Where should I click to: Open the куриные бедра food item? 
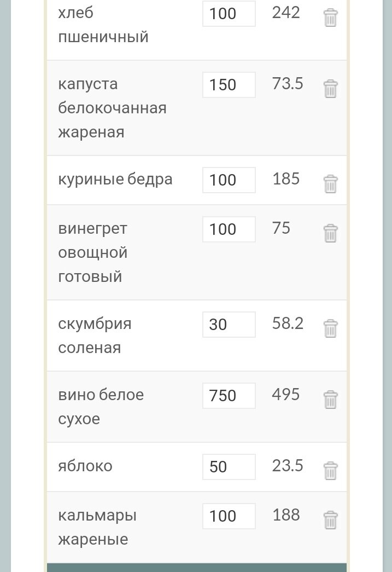coord(115,178)
